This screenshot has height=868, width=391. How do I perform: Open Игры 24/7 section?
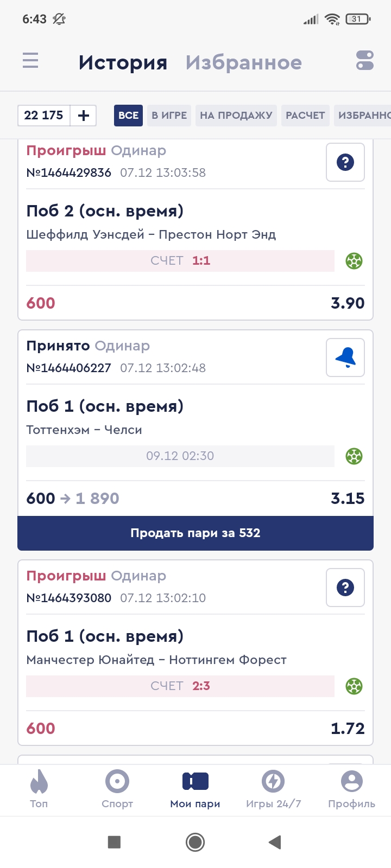(x=273, y=789)
